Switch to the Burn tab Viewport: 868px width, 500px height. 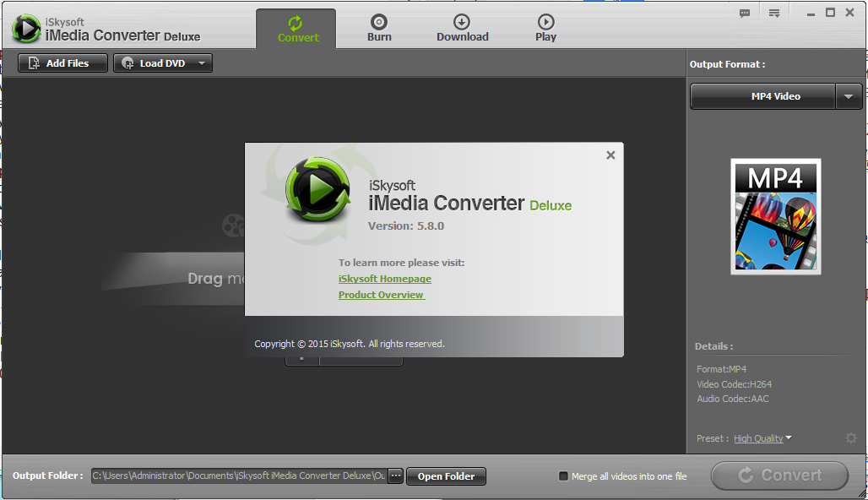point(379,28)
